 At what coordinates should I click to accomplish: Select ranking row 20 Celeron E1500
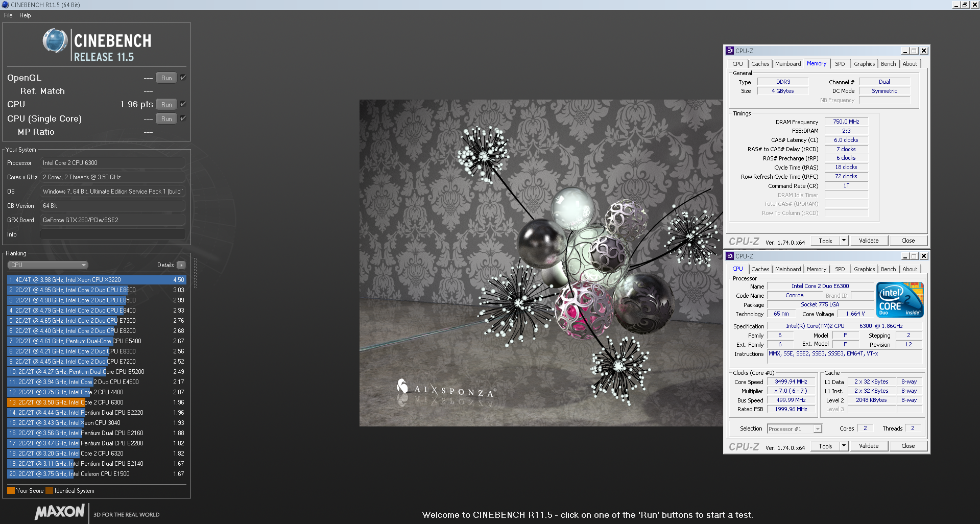pyautogui.click(x=97, y=474)
